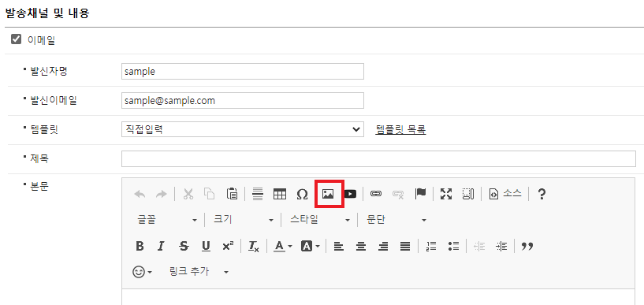
Task: Click the decrease indent icon
Action: 479,247
